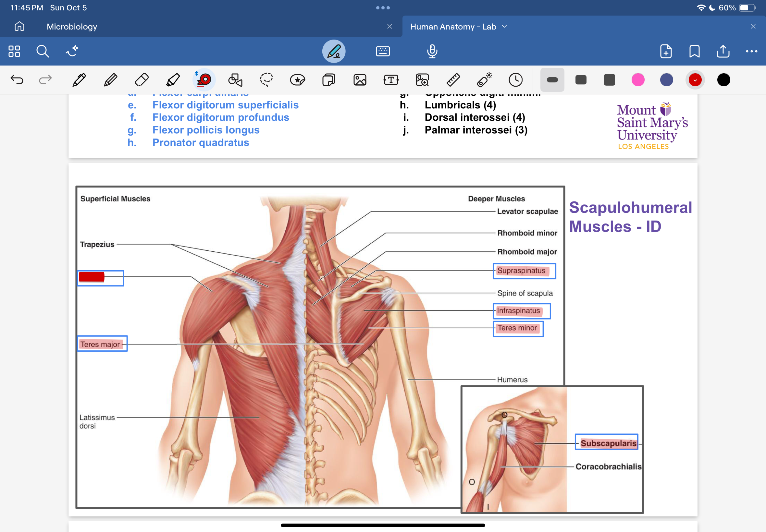Select the text box tool
The image size is (766, 532).
tap(391, 80)
